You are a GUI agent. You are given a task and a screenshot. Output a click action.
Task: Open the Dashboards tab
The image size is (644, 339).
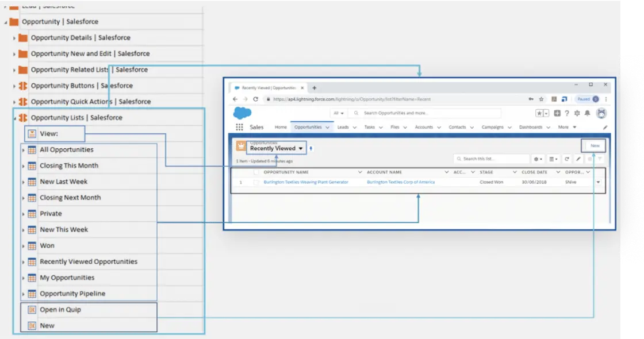[531, 127]
